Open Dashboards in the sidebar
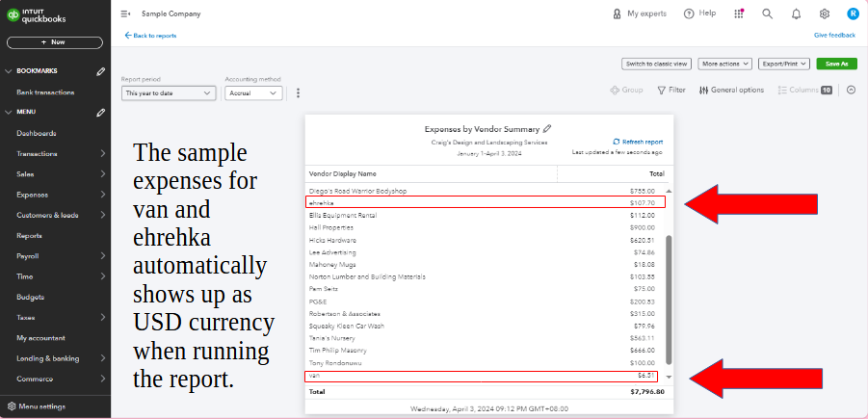The width and height of the screenshot is (868, 419). point(37,133)
